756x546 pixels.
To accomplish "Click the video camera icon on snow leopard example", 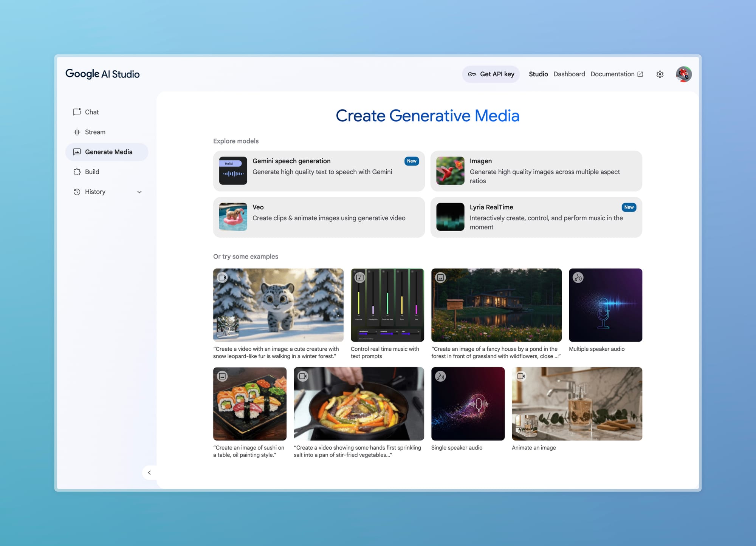I will 222,277.
